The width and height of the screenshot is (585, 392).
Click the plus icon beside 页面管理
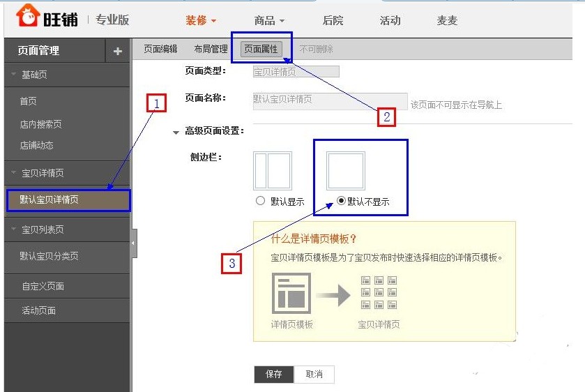click(x=117, y=51)
